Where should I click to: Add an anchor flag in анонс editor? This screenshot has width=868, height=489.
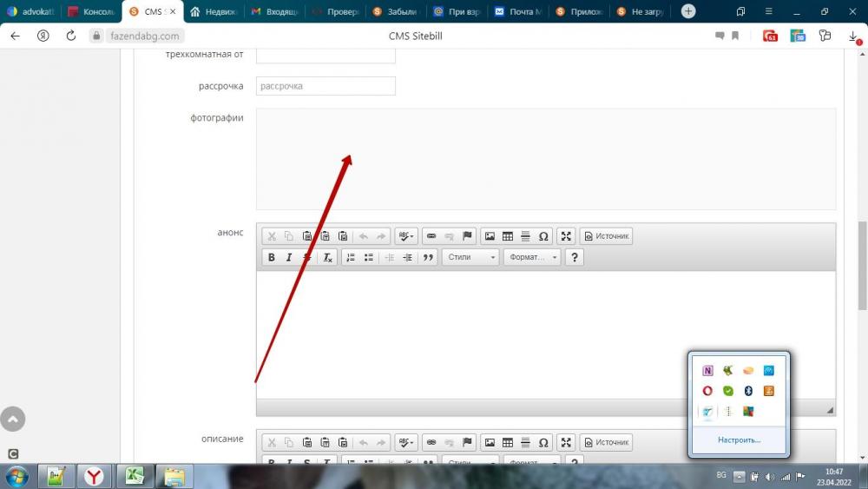[x=467, y=236]
